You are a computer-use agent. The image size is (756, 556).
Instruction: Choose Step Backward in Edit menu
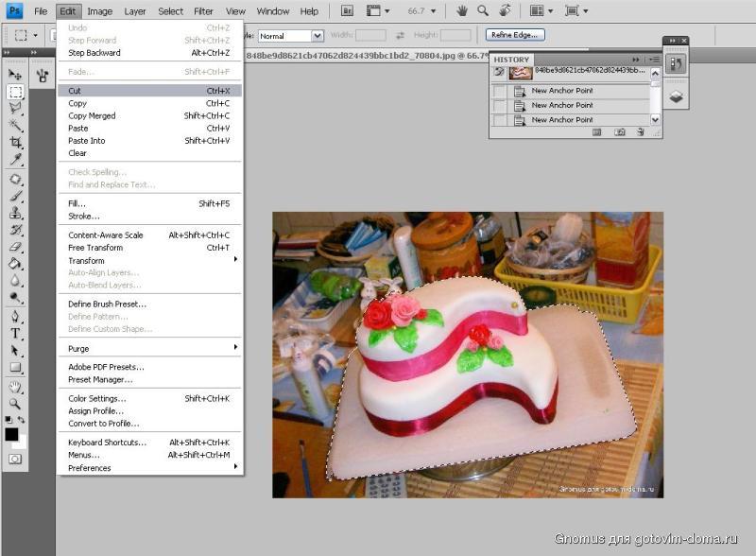click(x=149, y=53)
